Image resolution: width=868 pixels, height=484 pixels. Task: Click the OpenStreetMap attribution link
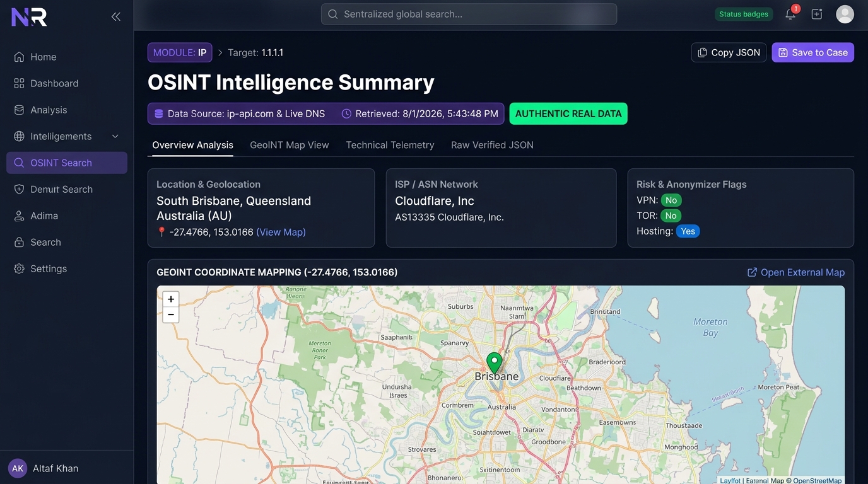point(817,480)
